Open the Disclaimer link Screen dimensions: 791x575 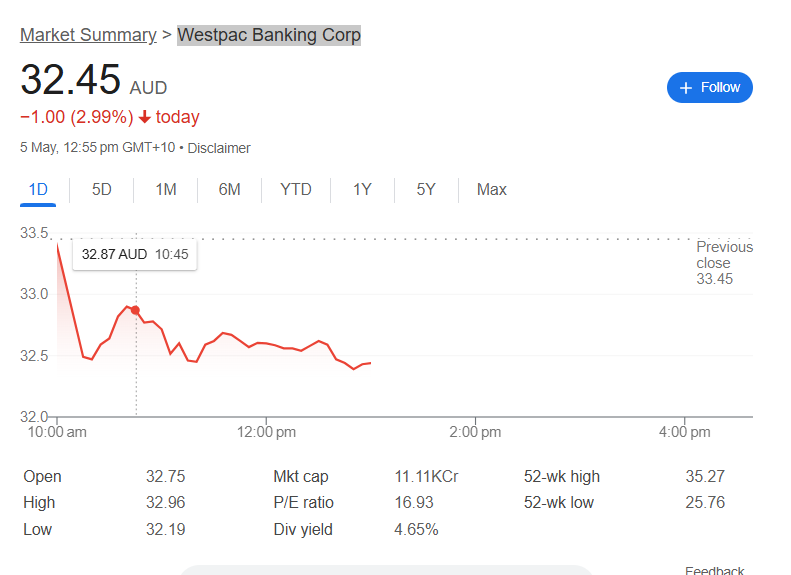tap(219, 148)
